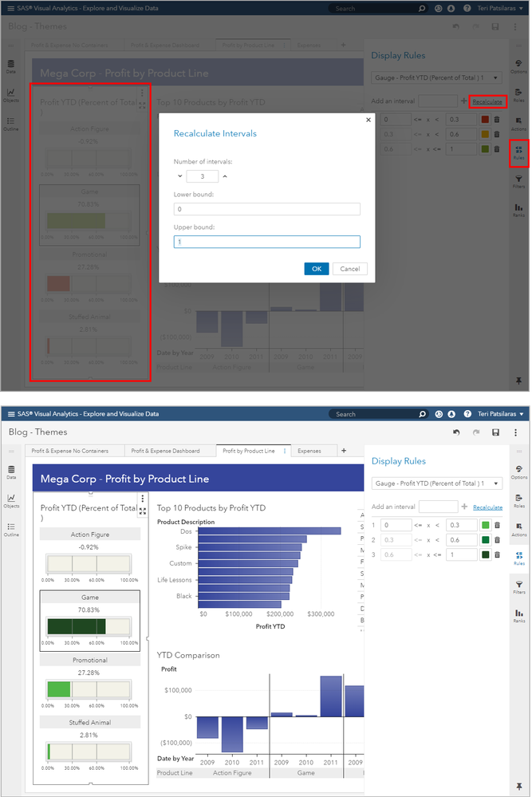Click Recalculate link in the dimmed window

tap(487, 101)
